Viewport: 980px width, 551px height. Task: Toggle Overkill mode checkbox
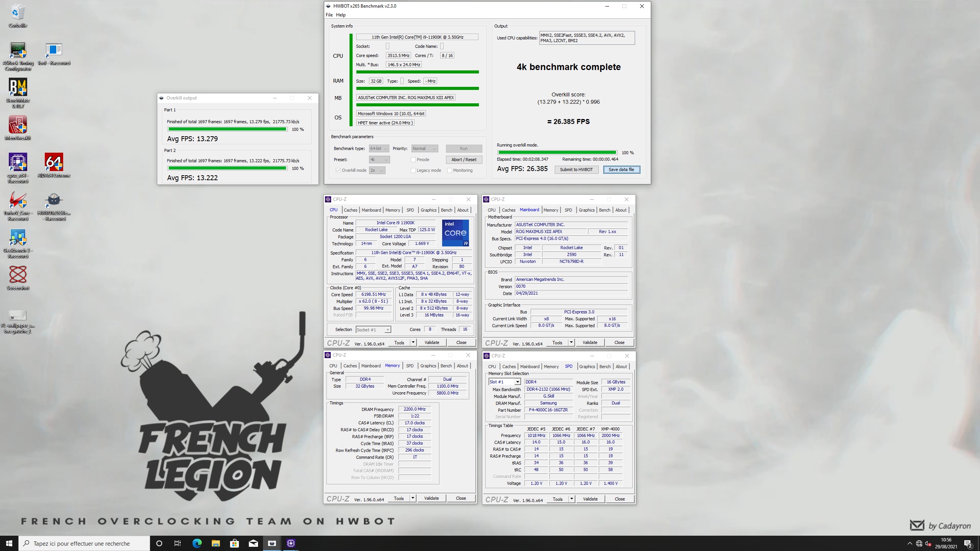(x=338, y=170)
